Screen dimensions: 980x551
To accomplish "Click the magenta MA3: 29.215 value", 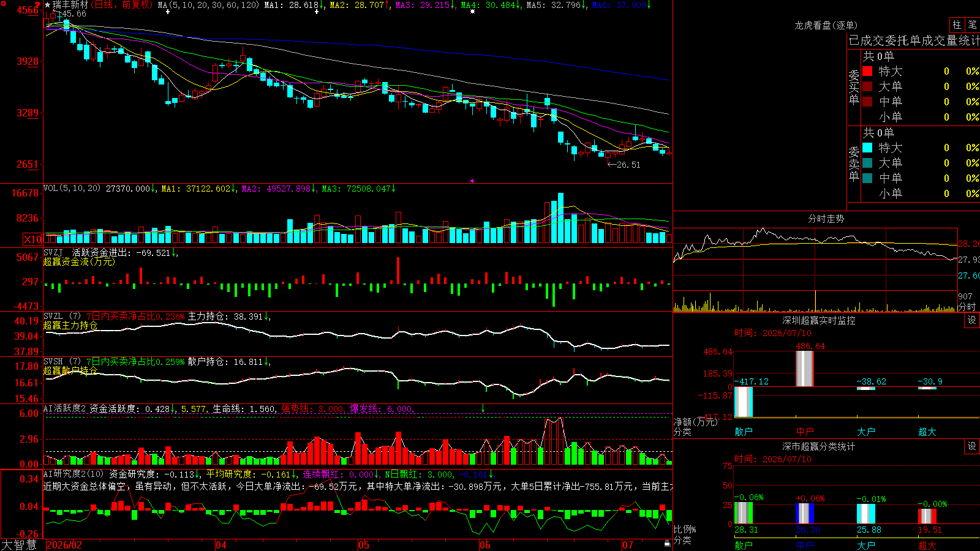I will [423, 5].
